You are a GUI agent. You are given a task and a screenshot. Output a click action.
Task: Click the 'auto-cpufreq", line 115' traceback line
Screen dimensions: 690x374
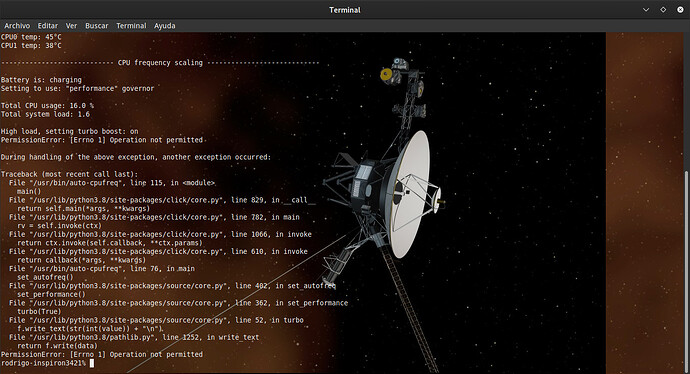click(x=112, y=183)
